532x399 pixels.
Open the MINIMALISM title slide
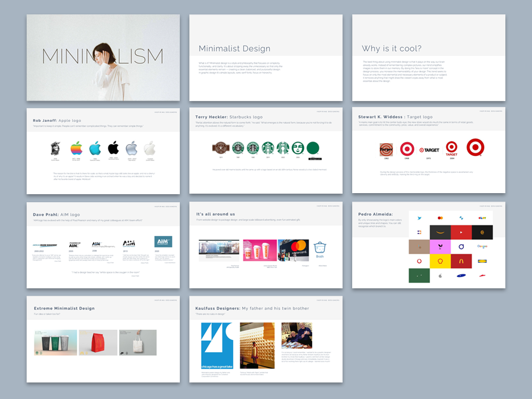103,57
